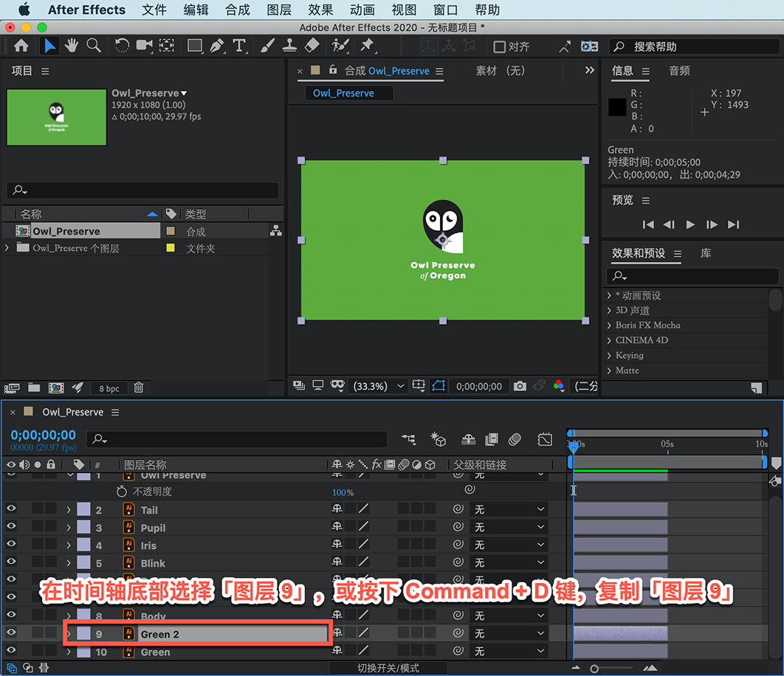Screen dimensions: 784x676
Task: Toggle the 不透明度 stopwatch keyframe
Action: click(x=121, y=492)
